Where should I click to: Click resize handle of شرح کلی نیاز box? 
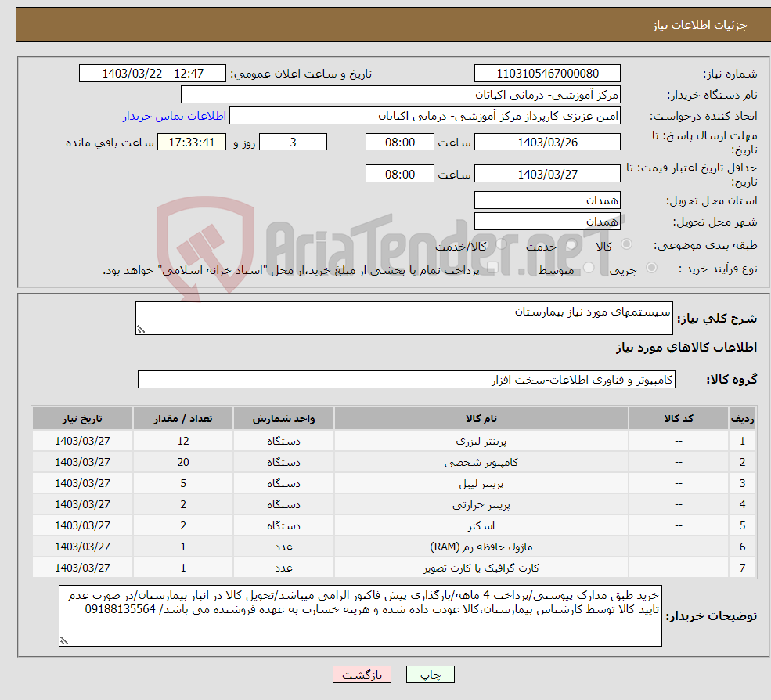[x=141, y=330]
